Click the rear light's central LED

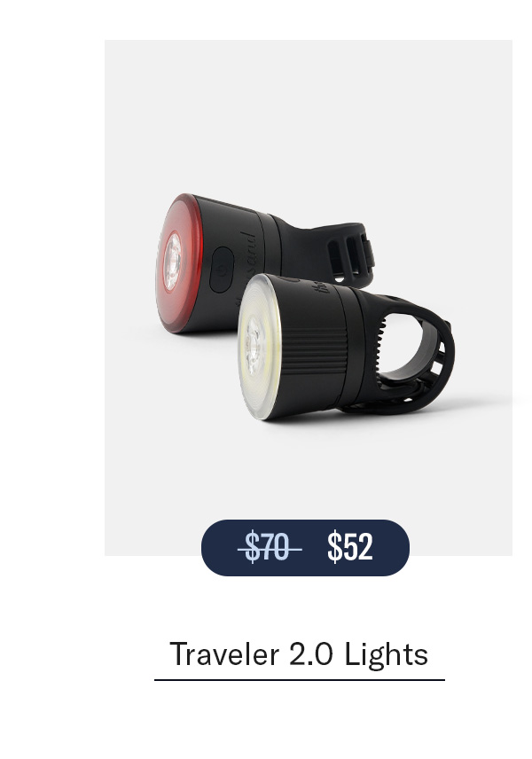172,262
